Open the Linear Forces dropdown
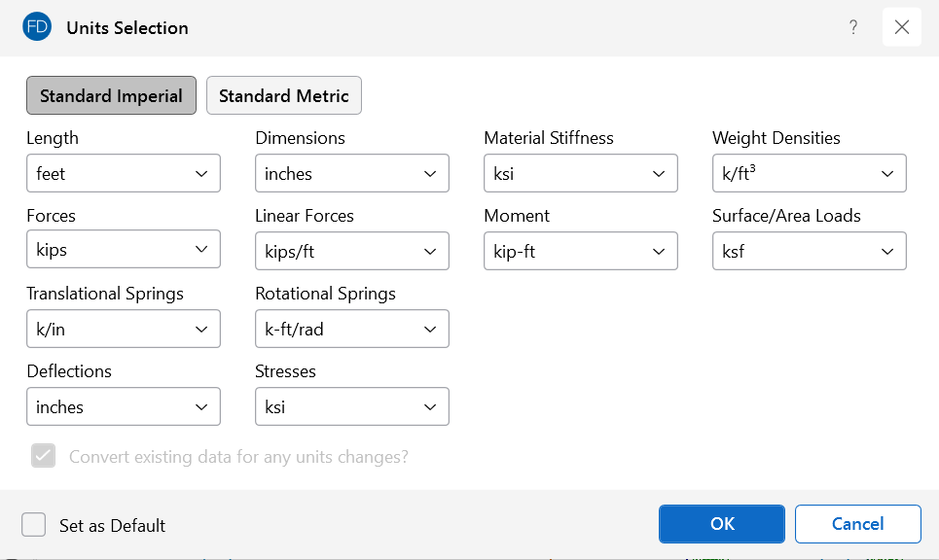Viewport: 939px width, 560px height. click(352, 252)
